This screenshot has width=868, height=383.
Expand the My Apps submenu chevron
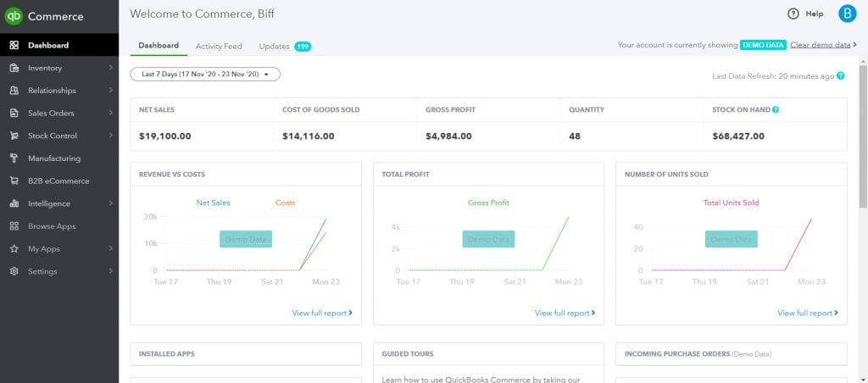pos(111,249)
